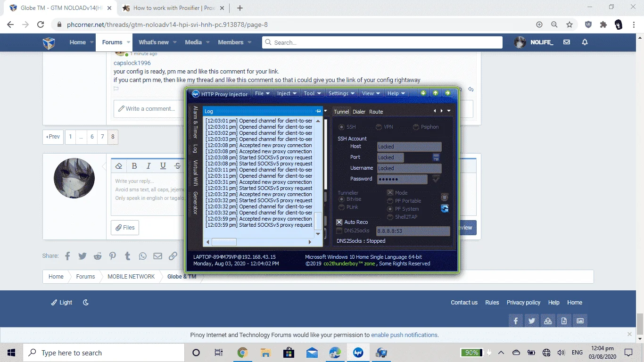Viewport: 644px width, 362px height.
Task: Click the Log horizontal scrollbar thumb
Action: pos(224,242)
